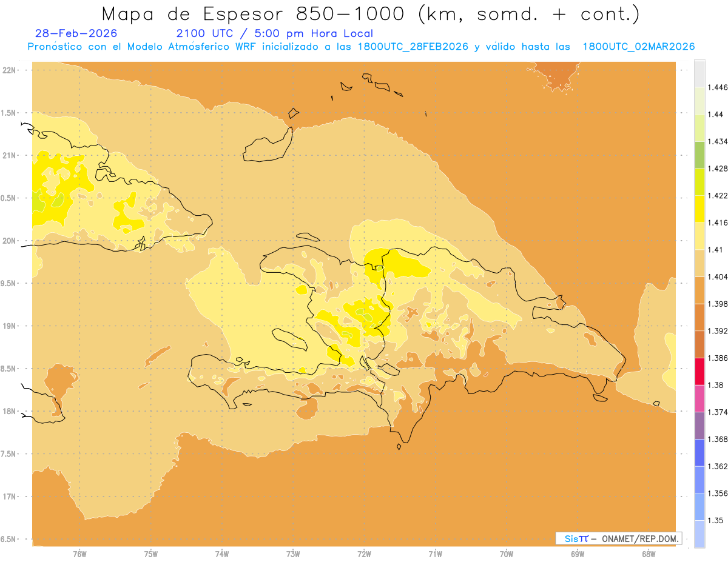Click the 17N latitude label
This screenshot has height=562, width=728.
pos(10,497)
